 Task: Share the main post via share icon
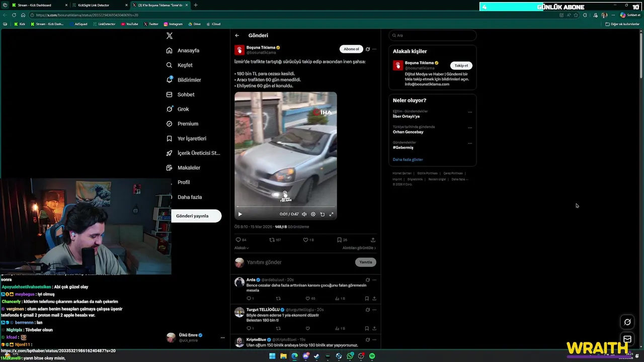tap(373, 240)
